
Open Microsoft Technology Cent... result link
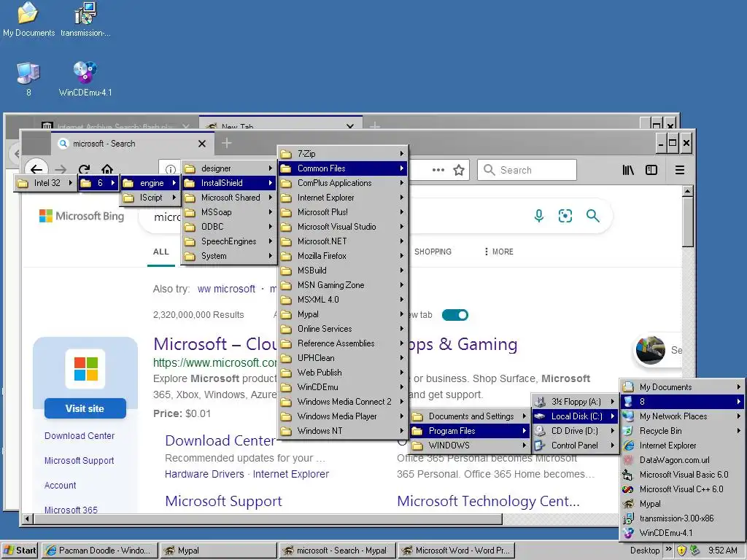click(x=488, y=501)
